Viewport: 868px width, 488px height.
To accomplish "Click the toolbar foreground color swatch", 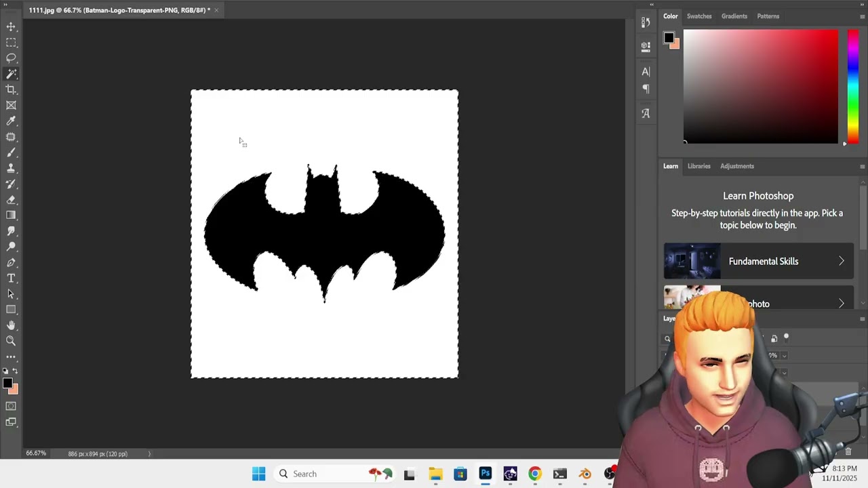I will (x=7, y=384).
